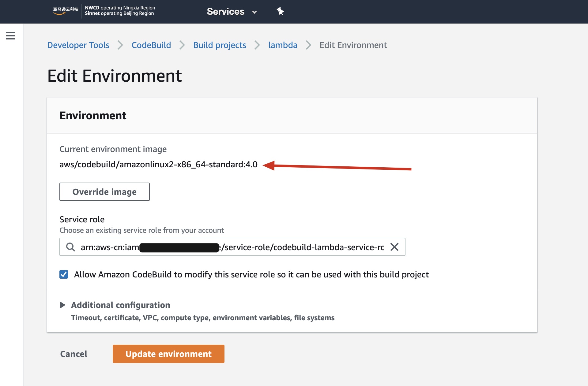Click the AWS China logo
The height and width of the screenshot is (386, 588).
(x=66, y=11)
